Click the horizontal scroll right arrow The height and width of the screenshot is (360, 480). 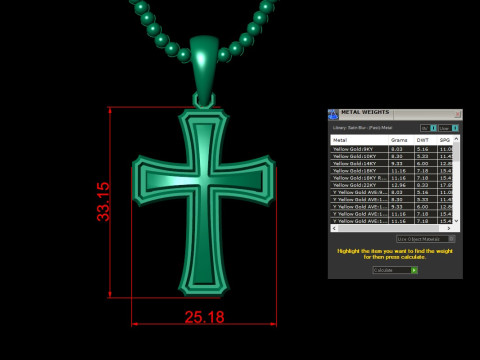coord(449,228)
